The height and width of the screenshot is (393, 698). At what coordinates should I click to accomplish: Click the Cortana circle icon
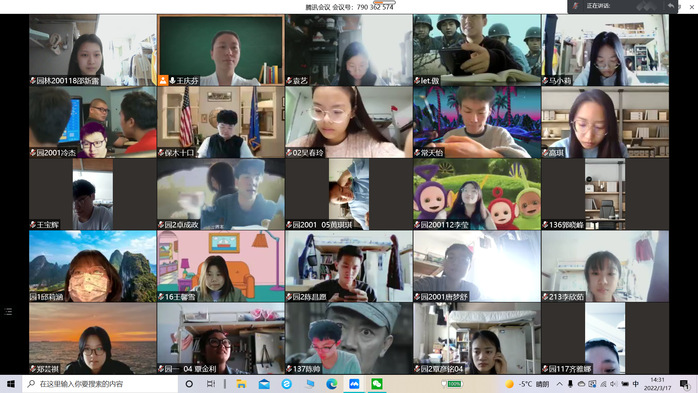coord(189,384)
